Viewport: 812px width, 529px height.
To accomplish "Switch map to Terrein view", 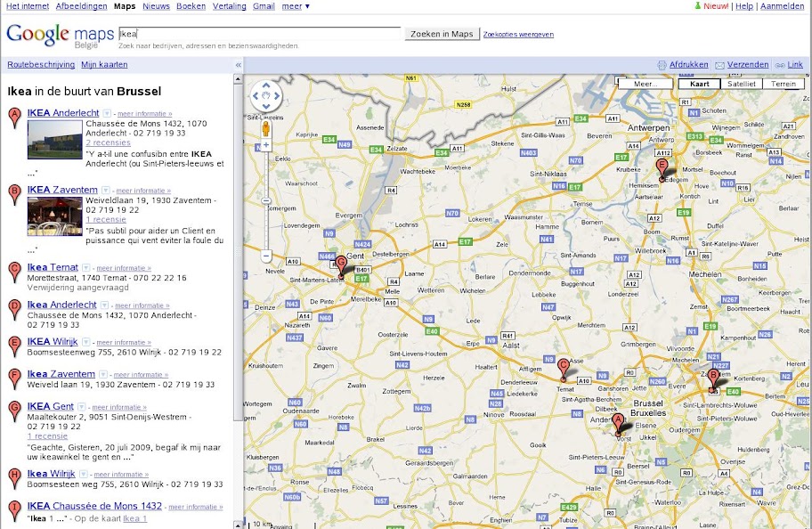I will click(x=783, y=84).
